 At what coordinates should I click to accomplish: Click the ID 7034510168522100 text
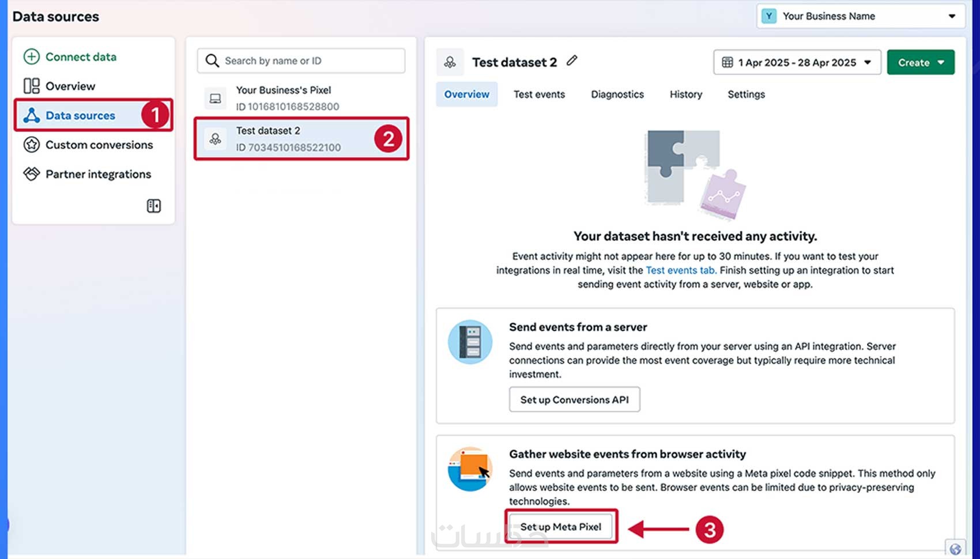pyautogui.click(x=288, y=148)
